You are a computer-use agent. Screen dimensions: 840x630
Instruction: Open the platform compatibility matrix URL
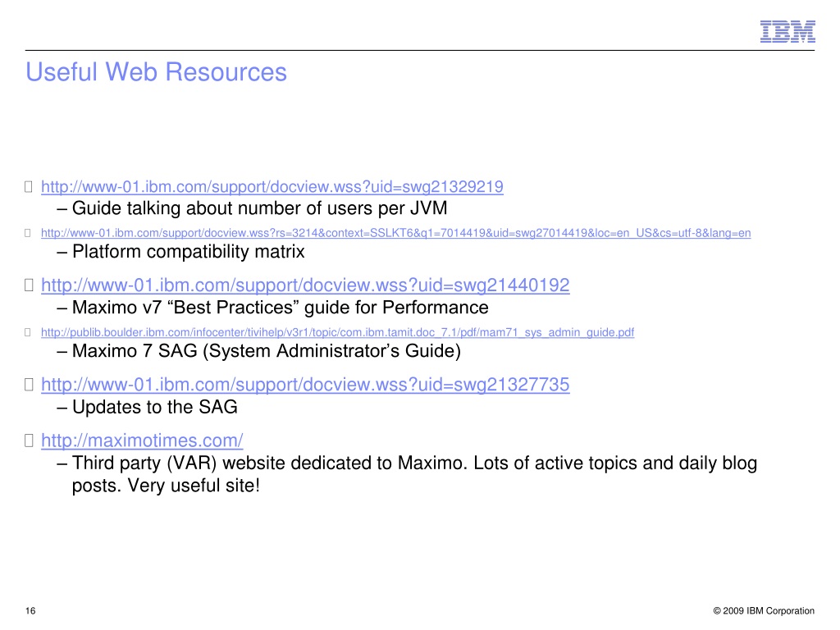(x=396, y=233)
